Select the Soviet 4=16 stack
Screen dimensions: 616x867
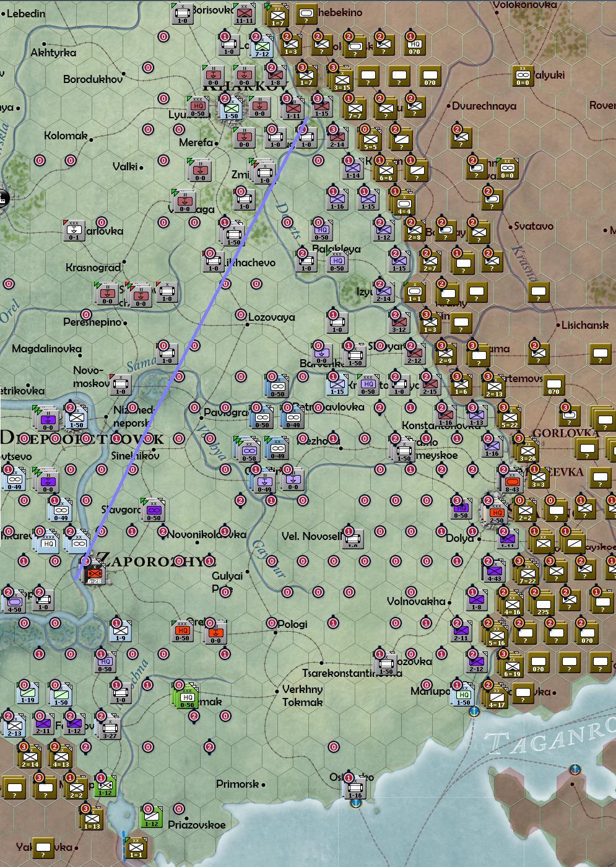[x=512, y=604]
